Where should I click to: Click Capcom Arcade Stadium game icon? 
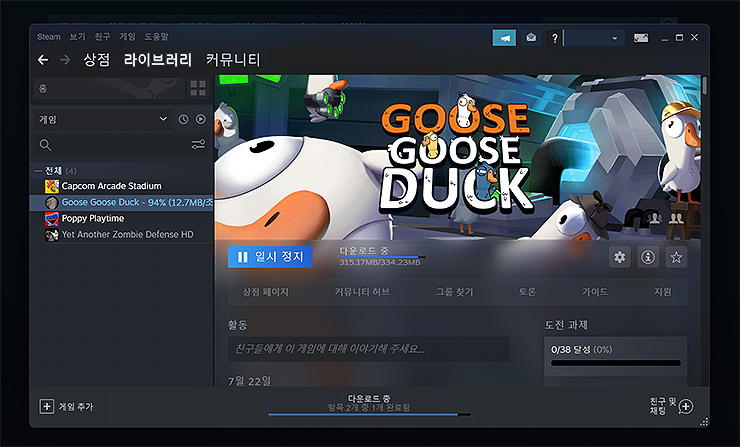pyautogui.click(x=51, y=186)
